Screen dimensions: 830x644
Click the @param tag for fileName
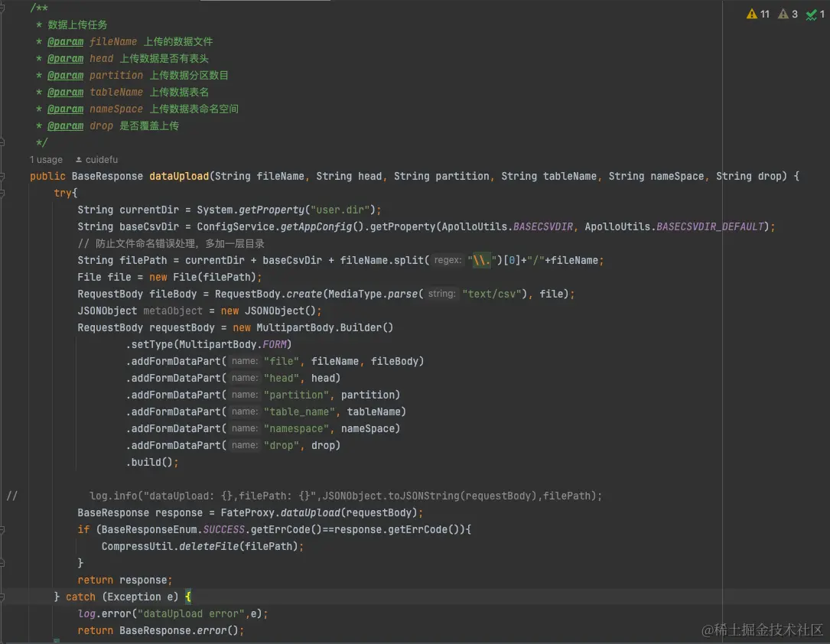click(x=65, y=42)
